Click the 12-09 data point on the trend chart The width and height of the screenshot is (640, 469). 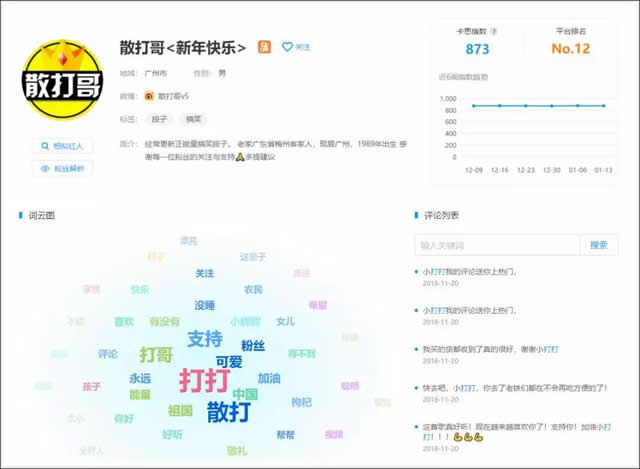[474, 106]
